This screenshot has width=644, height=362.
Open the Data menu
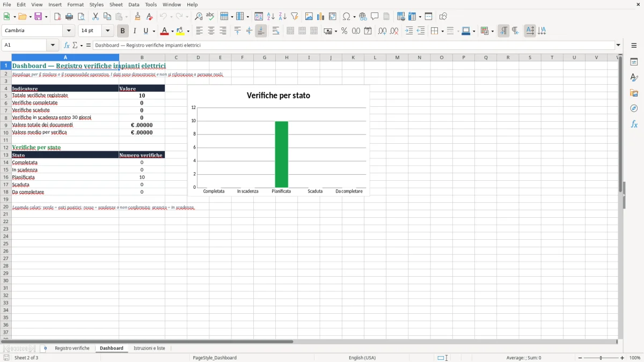pyautogui.click(x=134, y=4)
